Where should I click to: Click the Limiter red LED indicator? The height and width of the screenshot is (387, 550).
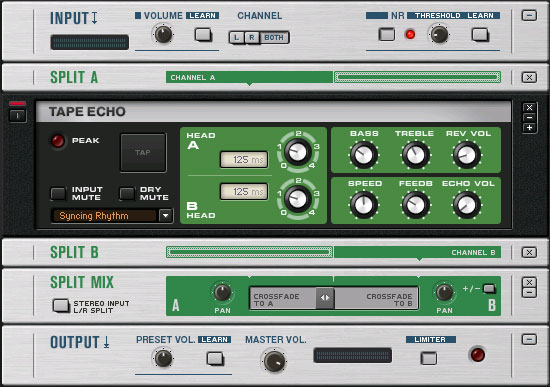click(x=477, y=355)
